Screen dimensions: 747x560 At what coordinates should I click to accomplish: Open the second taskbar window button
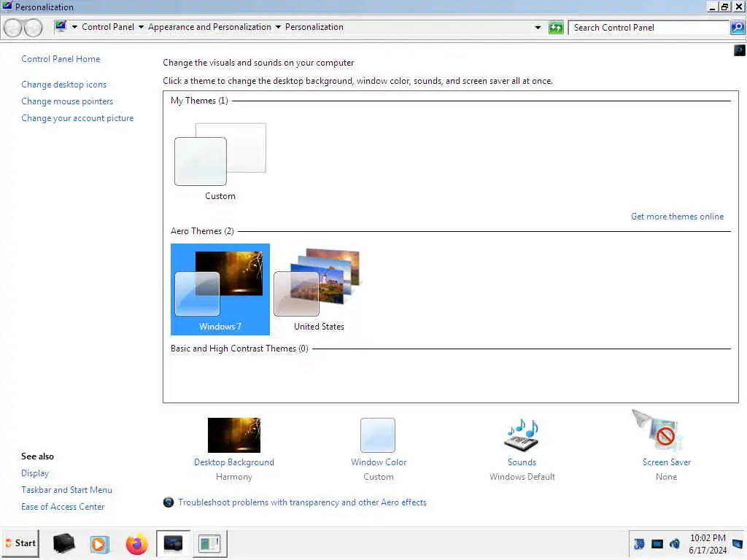[209, 543]
